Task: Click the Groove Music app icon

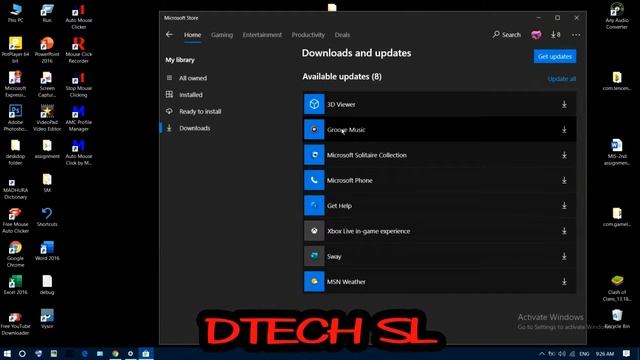Action: click(314, 129)
